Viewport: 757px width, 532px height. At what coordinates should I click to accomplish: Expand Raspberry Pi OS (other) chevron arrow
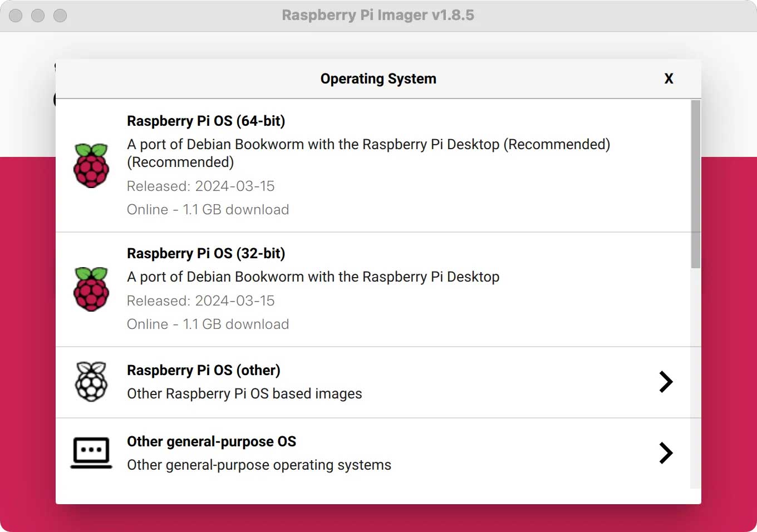tap(666, 382)
